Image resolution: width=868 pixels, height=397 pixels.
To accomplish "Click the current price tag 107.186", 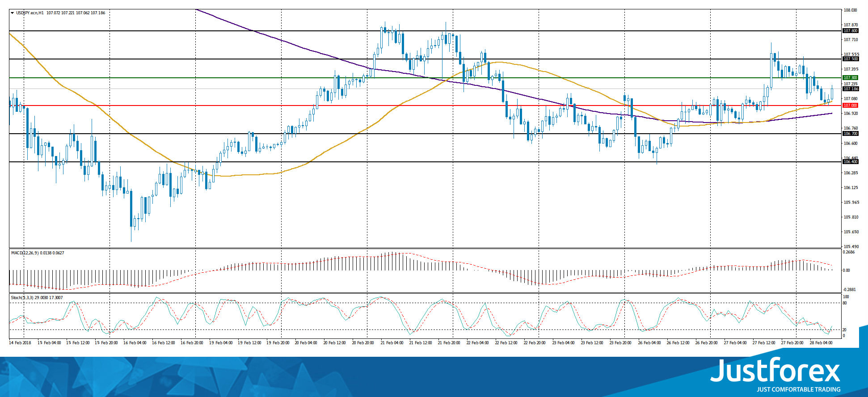I will [x=850, y=89].
